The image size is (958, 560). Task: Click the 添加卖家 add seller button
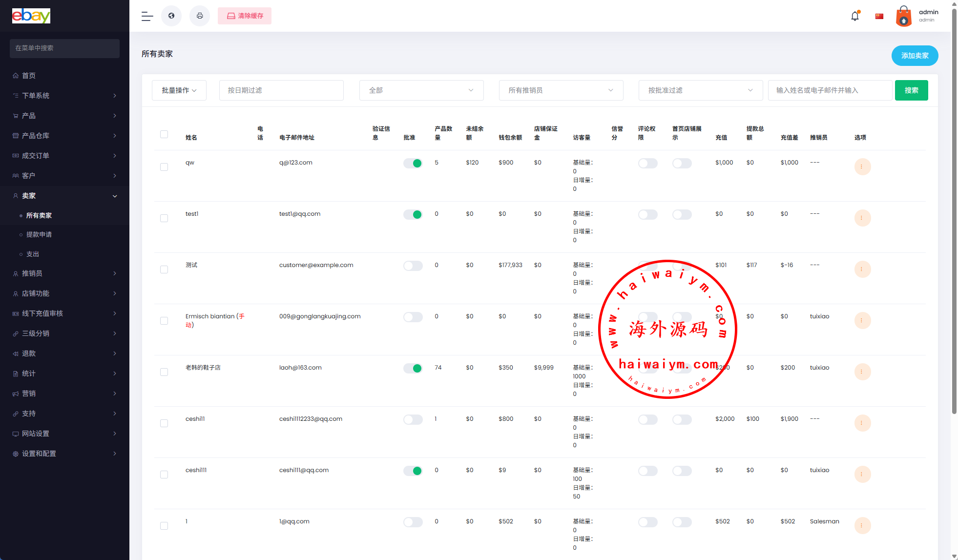914,56
